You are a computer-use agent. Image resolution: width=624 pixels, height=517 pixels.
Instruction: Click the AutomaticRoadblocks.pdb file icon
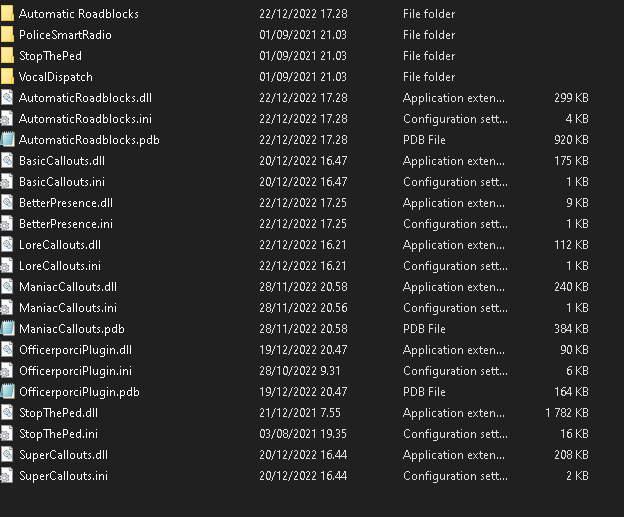7,140
